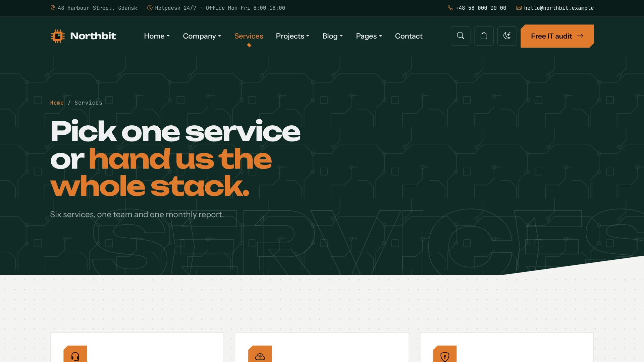Open the site search icon
The image size is (644, 362).
pos(461,36)
